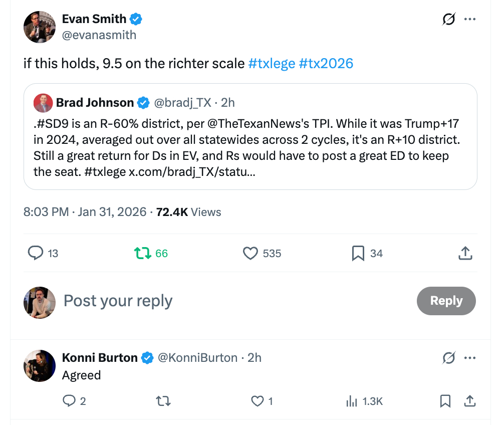Open the #txlege hashtag link
Viewport: 504px width, 425px height.
[272, 64]
